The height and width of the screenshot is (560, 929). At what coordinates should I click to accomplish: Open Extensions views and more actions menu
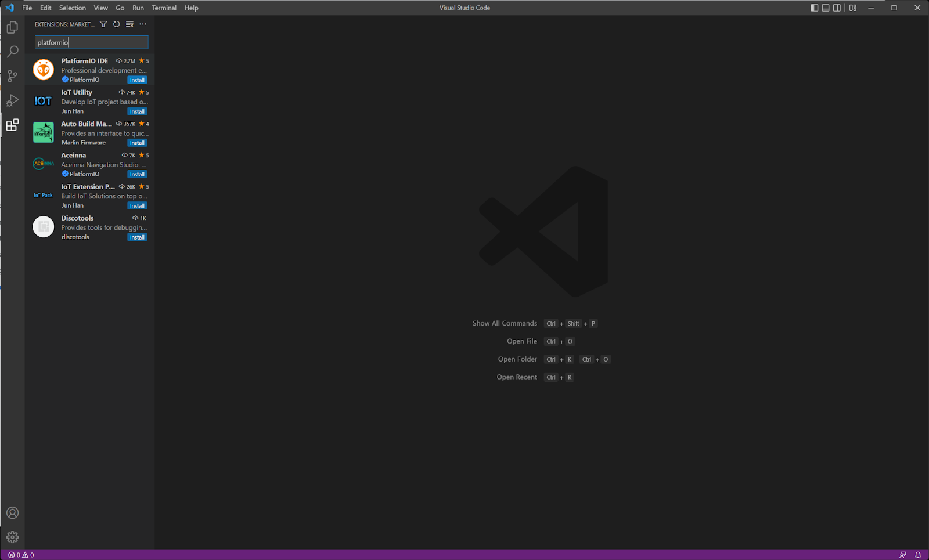tap(143, 24)
